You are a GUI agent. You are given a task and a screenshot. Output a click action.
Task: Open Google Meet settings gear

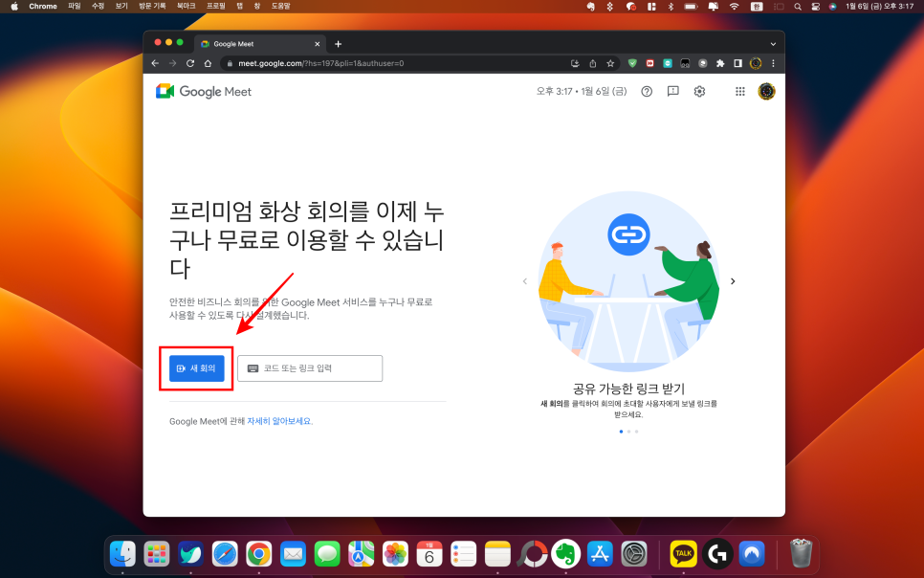point(699,92)
